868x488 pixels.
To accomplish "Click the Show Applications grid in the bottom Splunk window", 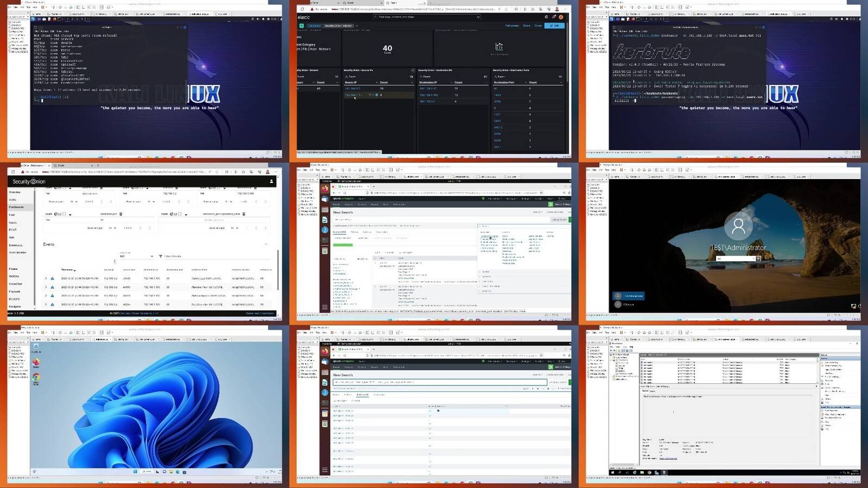I will (x=324, y=470).
